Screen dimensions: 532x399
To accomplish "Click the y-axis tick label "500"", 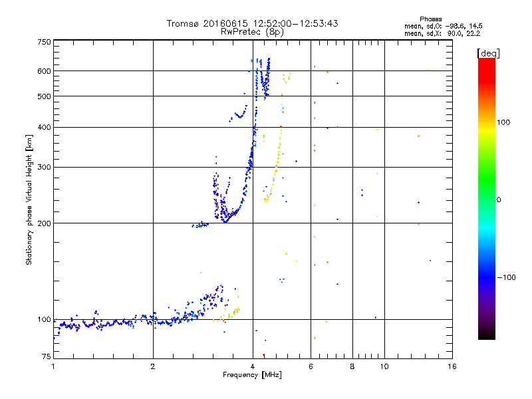I will click(x=44, y=96).
